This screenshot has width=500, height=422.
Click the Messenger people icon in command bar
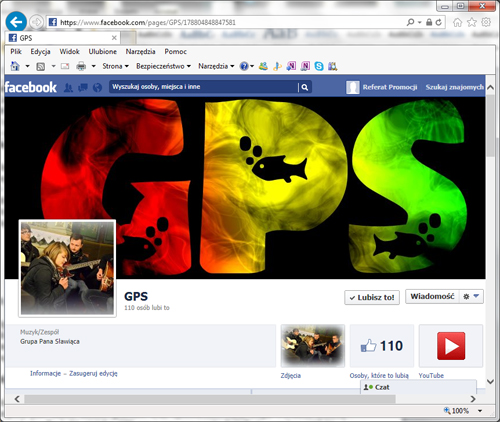pyautogui.click(x=263, y=66)
